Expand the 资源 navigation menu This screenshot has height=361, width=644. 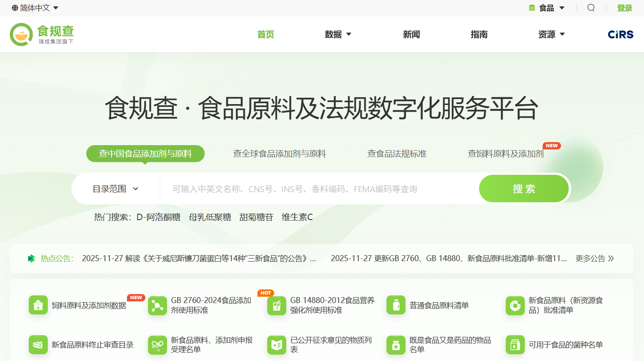(551, 34)
